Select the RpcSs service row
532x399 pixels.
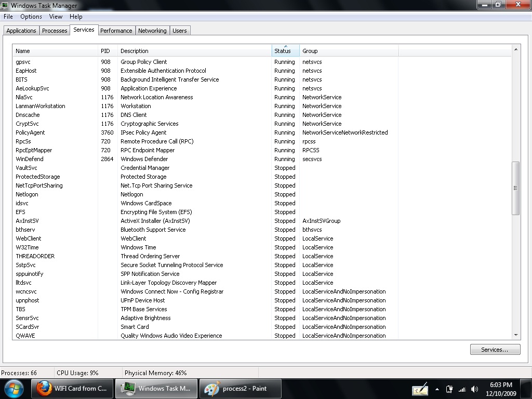coord(262,141)
